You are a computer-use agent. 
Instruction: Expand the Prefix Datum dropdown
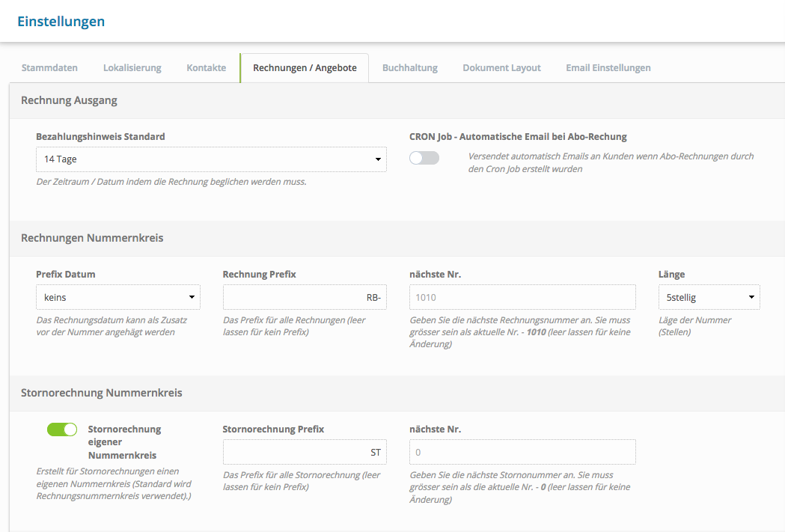click(118, 297)
